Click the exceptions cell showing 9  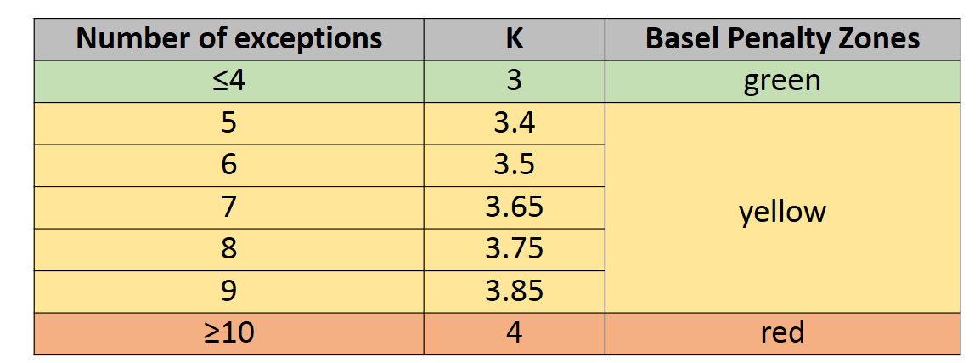228,291
